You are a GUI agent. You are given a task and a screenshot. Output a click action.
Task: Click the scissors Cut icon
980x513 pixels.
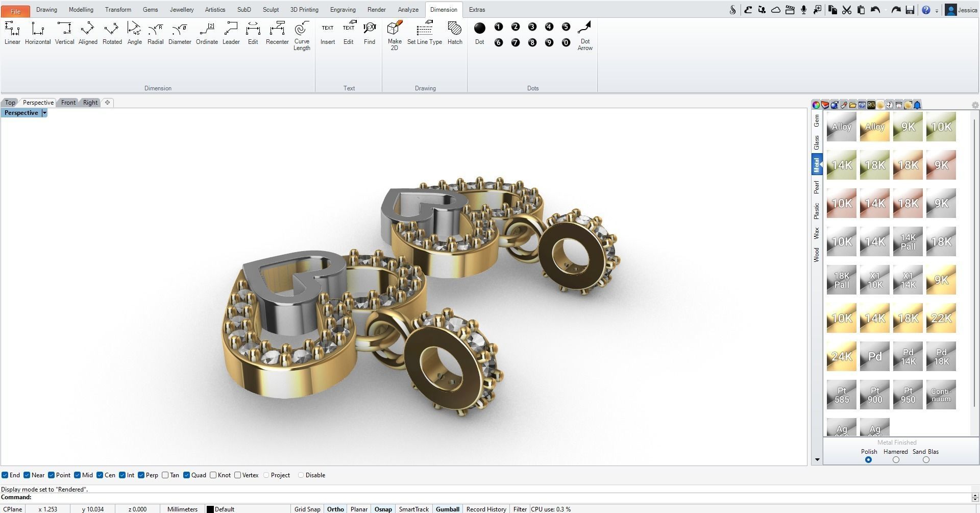(847, 10)
